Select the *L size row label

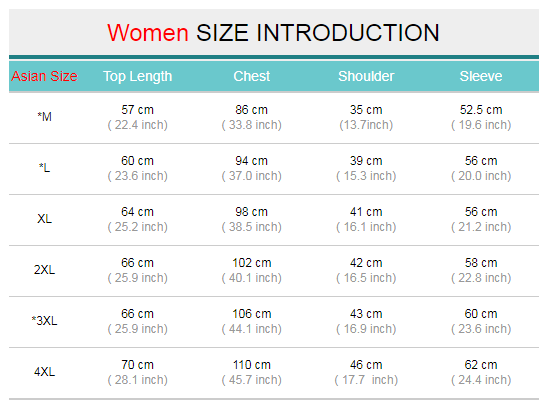[x=44, y=168]
